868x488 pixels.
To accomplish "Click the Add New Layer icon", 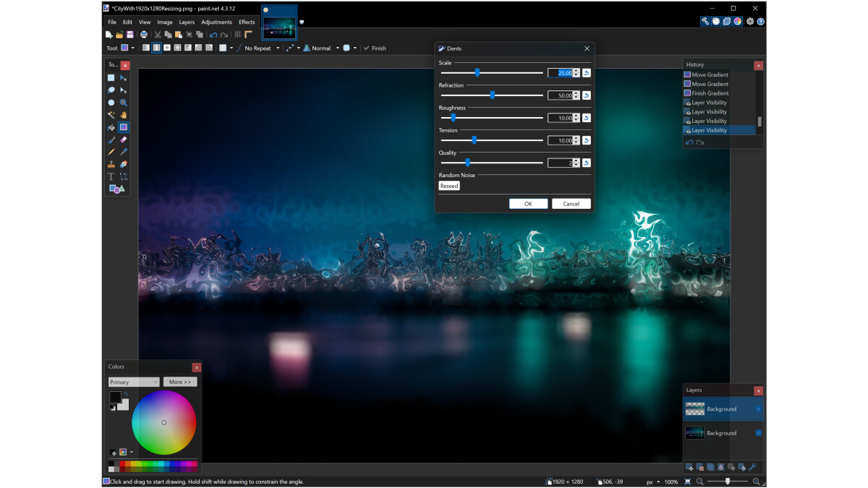I will tap(689, 467).
